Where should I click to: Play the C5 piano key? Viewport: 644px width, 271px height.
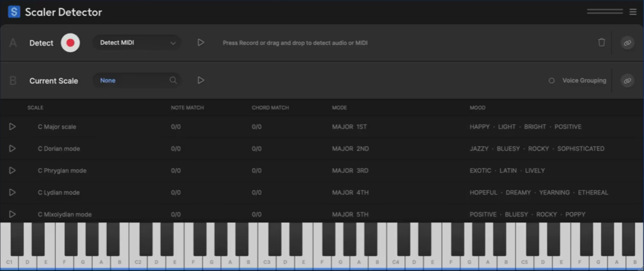(x=524, y=262)
